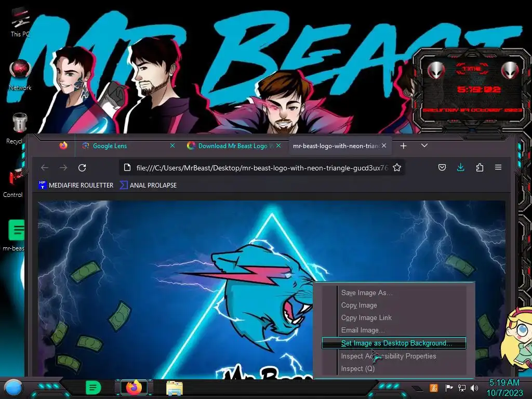
Task: Open the Network desktop icon
Action: click(20, 75)
